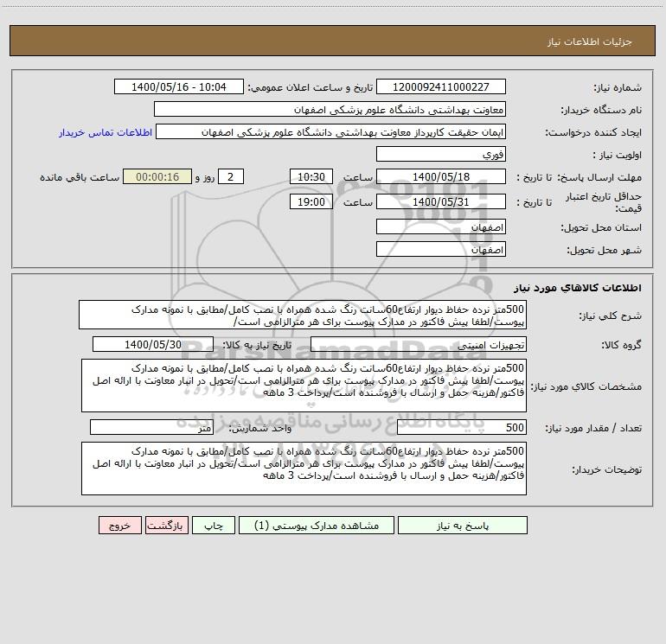This screenshot has height=644, width=666.
Task: Click the خروج exit button
Action: click(x=119, y=526)
